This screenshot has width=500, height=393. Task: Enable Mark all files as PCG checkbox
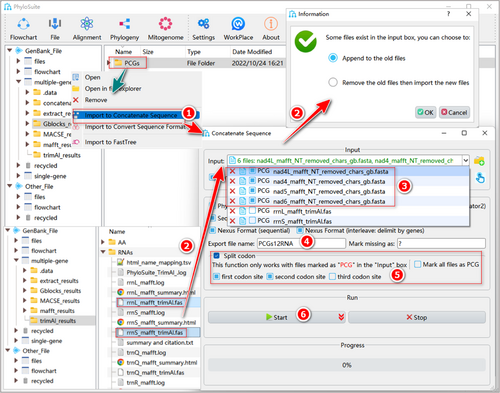coord(417,265)
